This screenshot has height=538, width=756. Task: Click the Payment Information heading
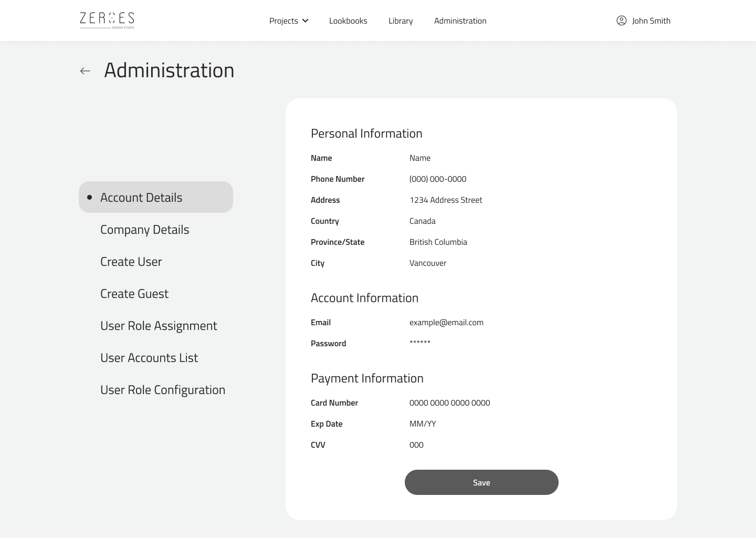tap(367, 378)
